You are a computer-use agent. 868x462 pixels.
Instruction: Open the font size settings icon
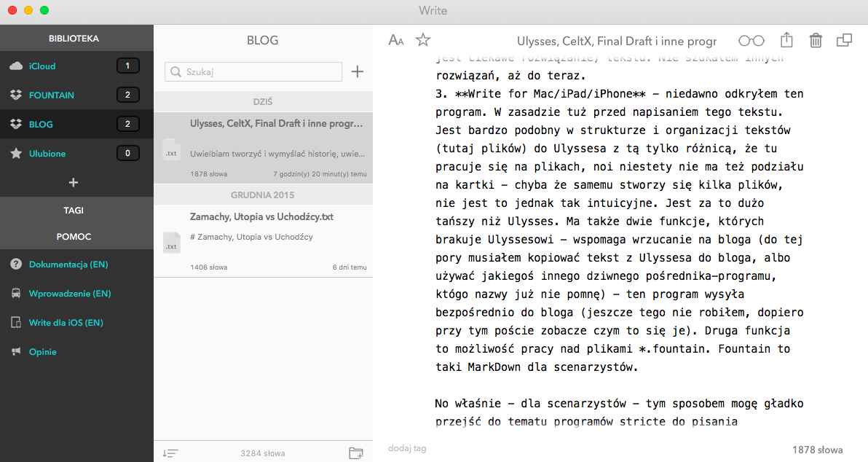coord(396,41)
